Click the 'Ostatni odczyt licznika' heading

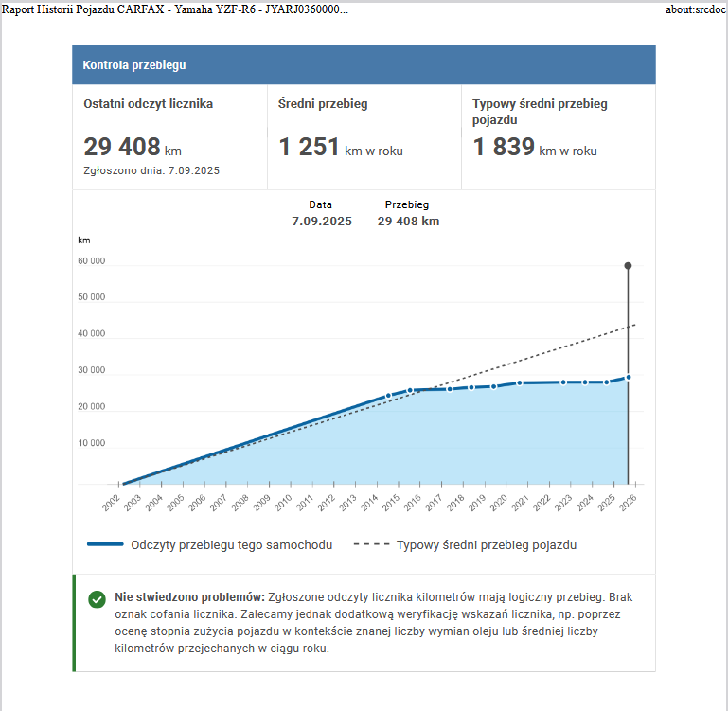[148, 104]
